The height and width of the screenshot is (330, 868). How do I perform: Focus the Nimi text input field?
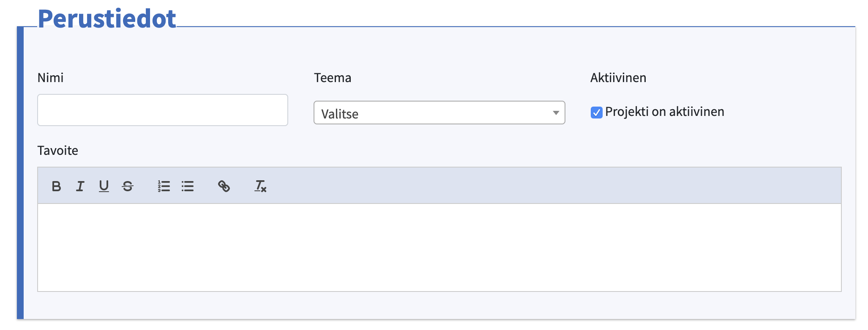pyautogui.click(x=163, y=110)
